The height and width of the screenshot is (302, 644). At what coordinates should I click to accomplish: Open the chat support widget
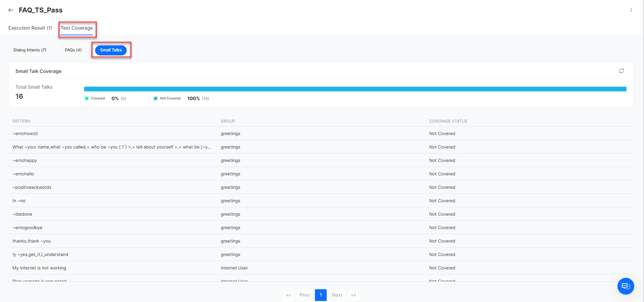(x=626, y=286)
